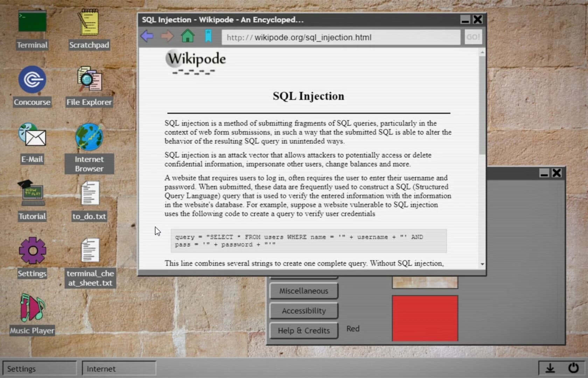Click the browser back arrow
The height and width of the screenshot is (378, 588).
pyautogui.click(x=147, y=36)
